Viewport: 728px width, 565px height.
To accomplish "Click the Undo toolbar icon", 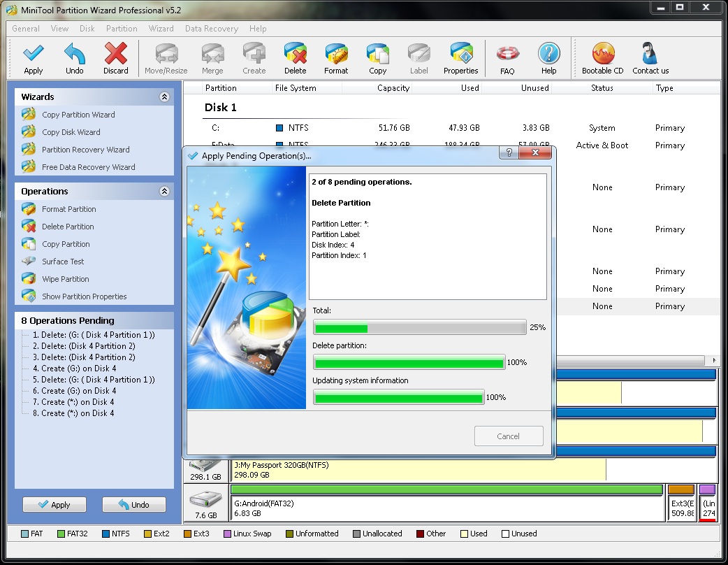I will pos(74,54).
